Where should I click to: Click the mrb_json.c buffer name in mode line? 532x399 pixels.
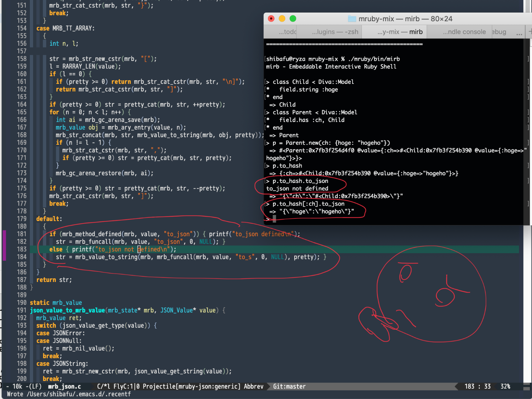pos(64,386)
